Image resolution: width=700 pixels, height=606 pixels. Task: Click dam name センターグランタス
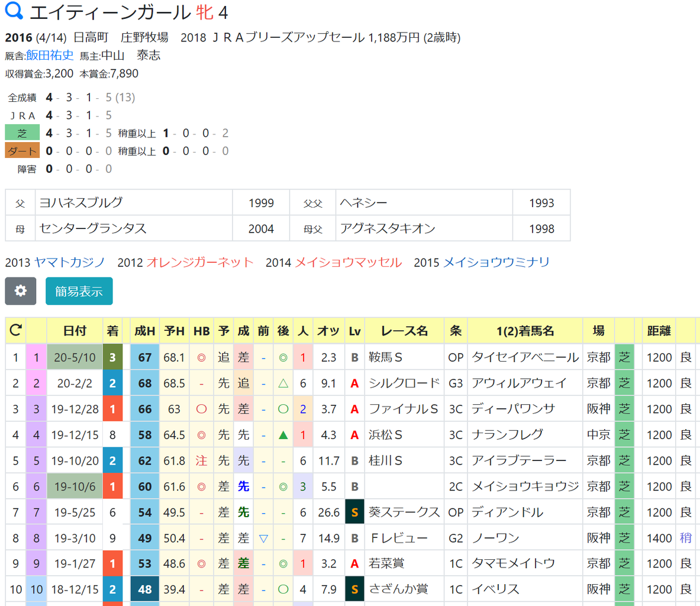tap(92, 228)
